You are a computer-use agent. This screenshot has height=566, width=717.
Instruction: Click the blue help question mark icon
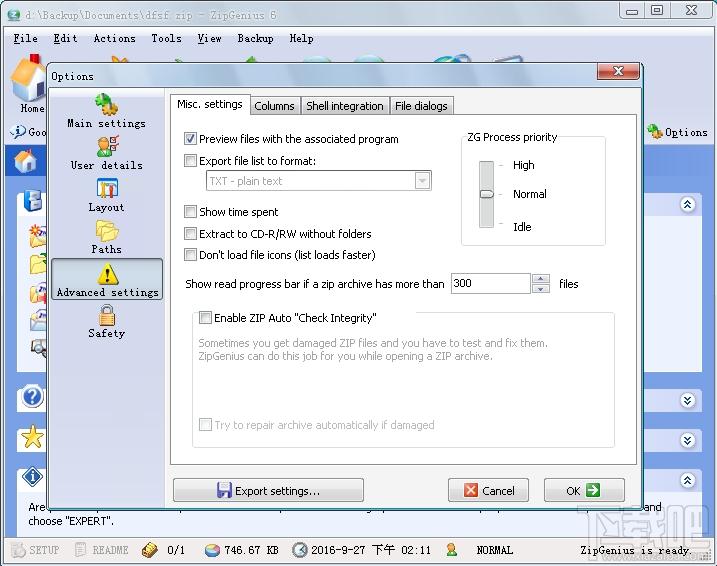point(32,397)
